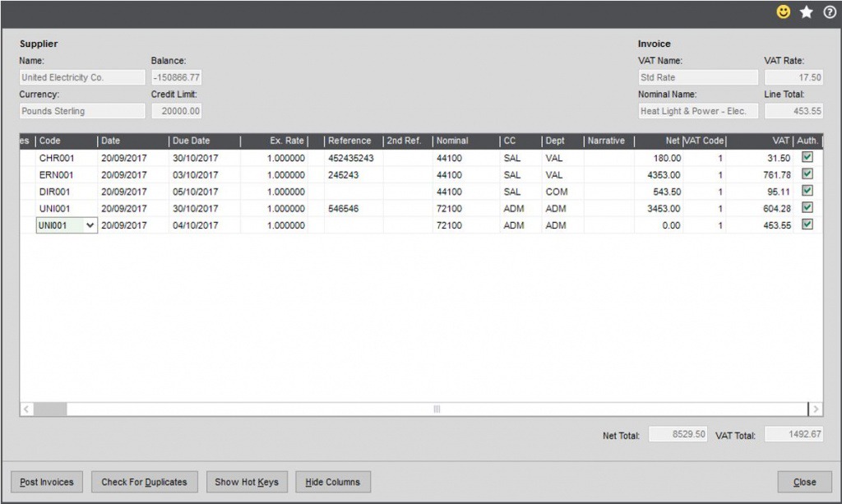Click the horizontal scrollbar right arrow
Screen dimensions: 842x504
click(816, 409)
